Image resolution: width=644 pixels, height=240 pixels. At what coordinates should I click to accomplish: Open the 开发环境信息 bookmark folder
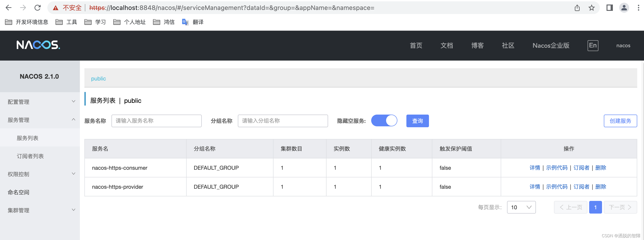tap(26, 22)
